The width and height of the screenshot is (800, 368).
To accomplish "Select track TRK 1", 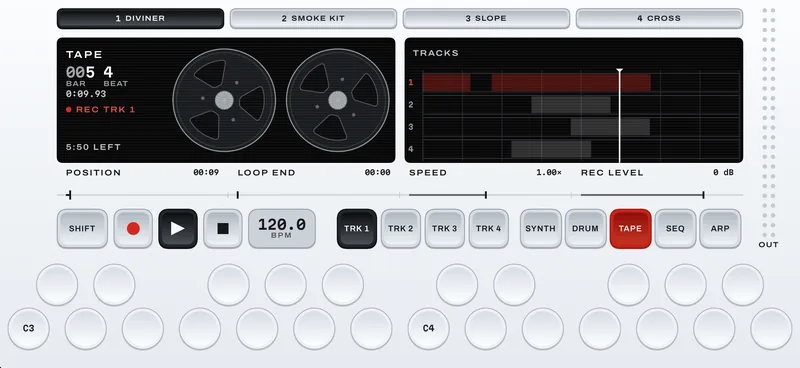I will (357, 229).
